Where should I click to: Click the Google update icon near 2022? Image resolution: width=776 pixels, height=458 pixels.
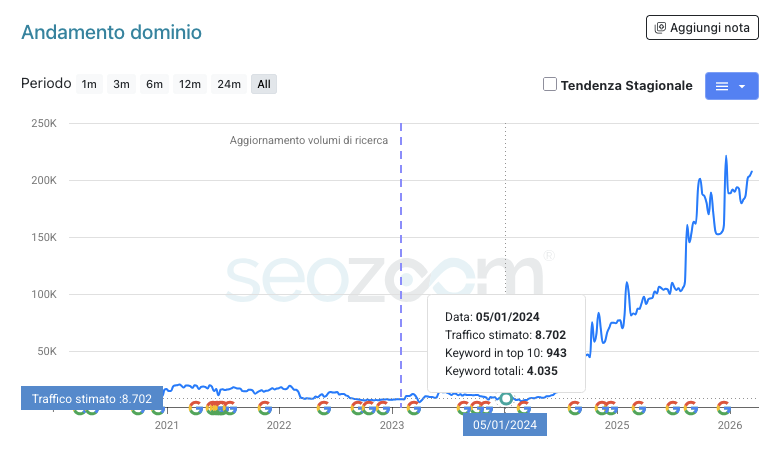265,407
